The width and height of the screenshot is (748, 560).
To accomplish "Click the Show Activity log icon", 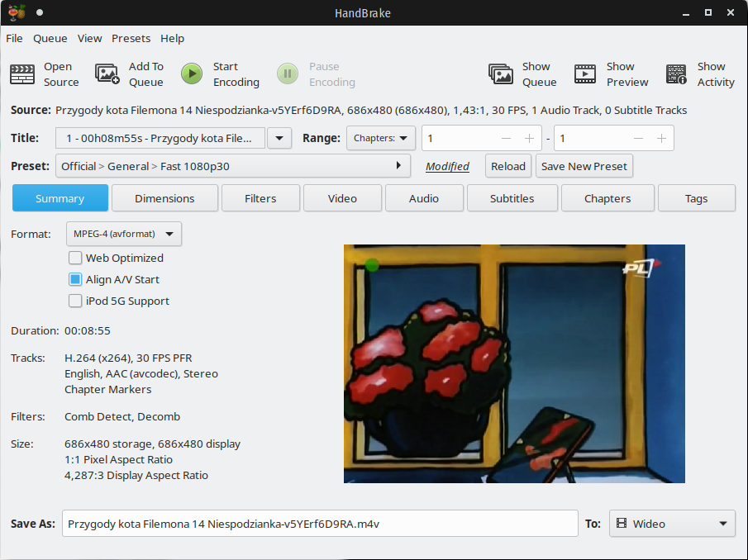I will click(x=676, y=74).
